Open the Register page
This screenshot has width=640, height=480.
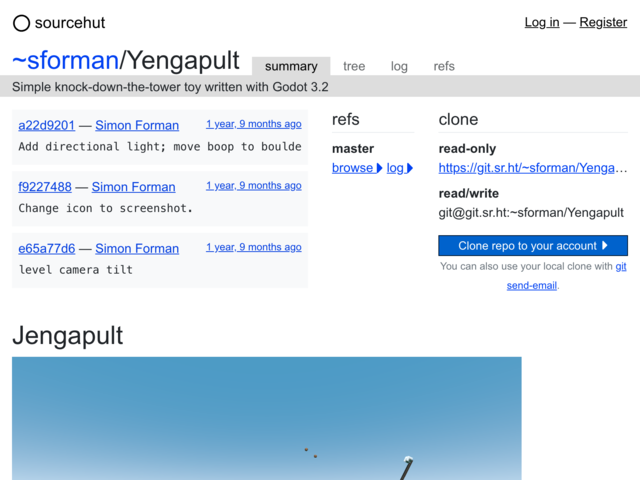[x=603, y=22]
